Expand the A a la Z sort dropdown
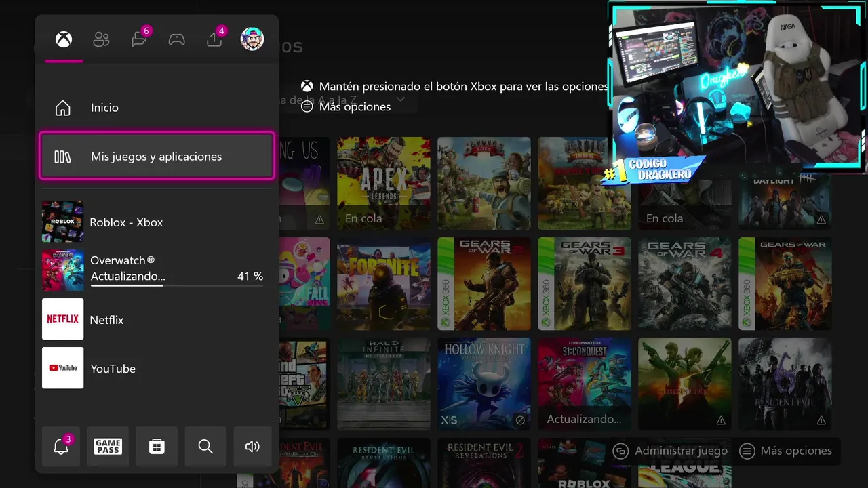Viewport: 868px width, 488px height. coord(400,100)
